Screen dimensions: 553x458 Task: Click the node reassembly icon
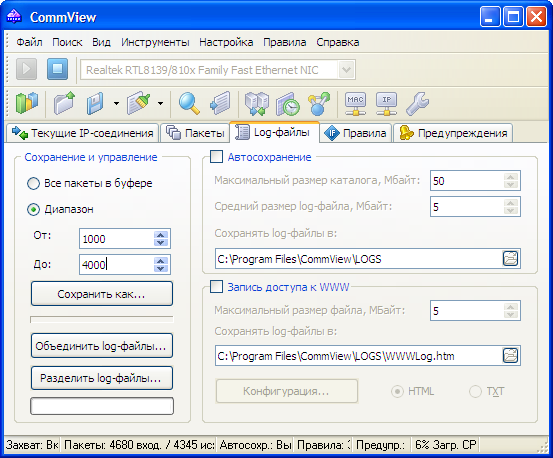(x=319, y=104)
